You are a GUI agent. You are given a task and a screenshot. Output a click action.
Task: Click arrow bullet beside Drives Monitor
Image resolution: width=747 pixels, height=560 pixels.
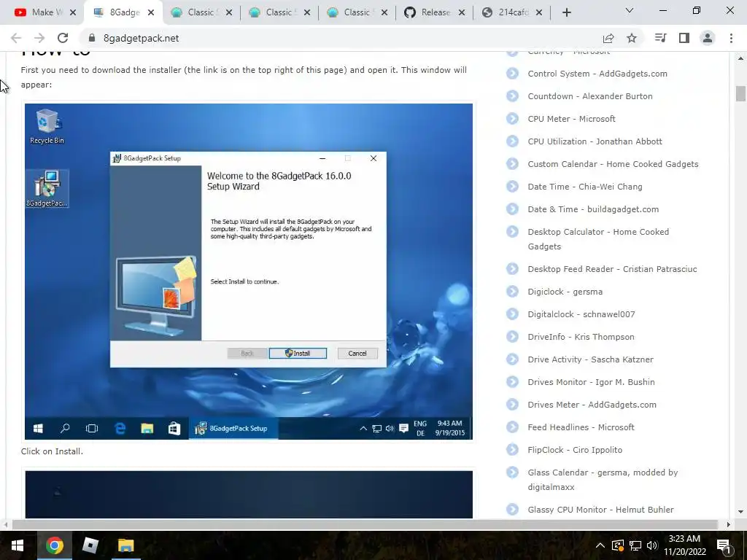(512, 382)
